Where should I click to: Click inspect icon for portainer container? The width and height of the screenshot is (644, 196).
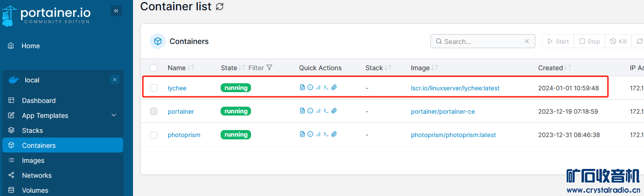[x=310, y=111]
